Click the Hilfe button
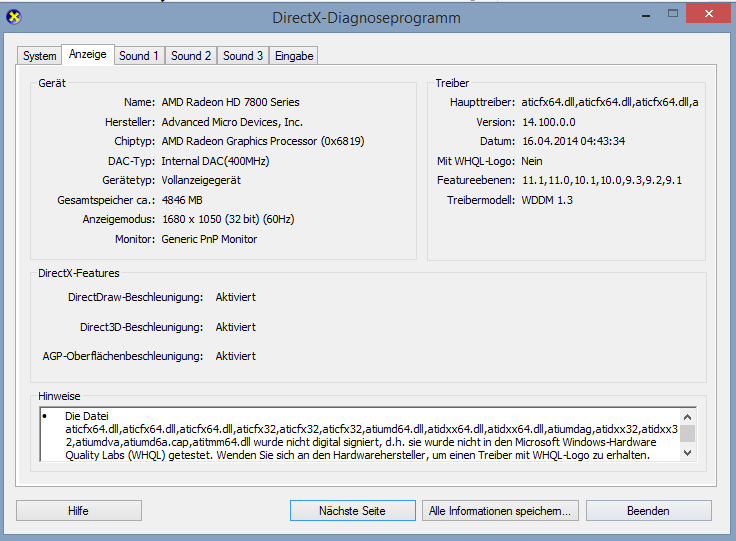The image size is (736, 541). [79, 511]
